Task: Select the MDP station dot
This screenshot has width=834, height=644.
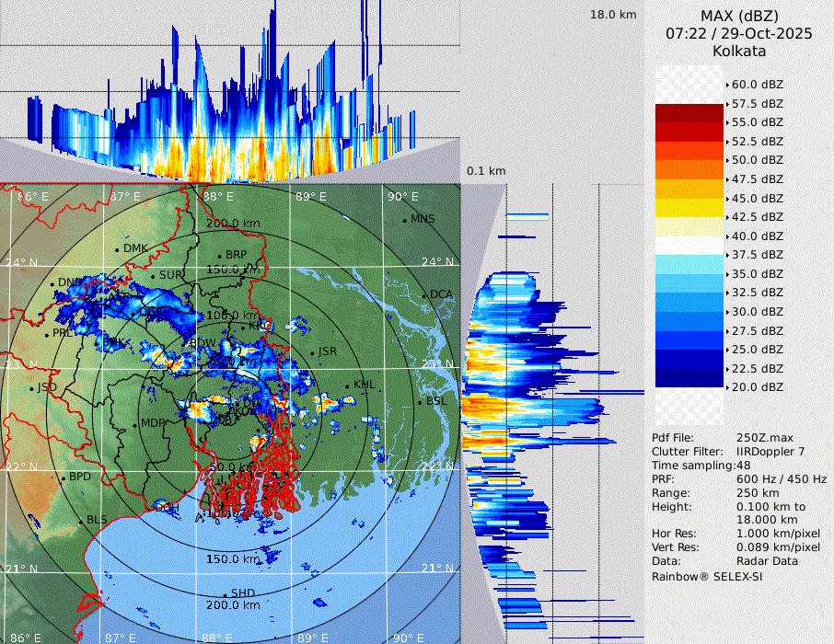Action: coord(134,425)
